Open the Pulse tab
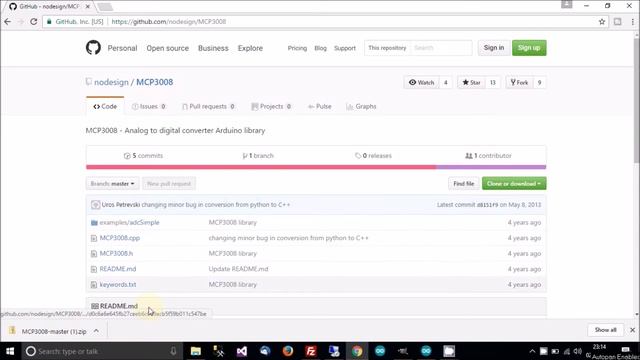Image resolution: width=640 pixels, height=360 pixels. [320, 107]
